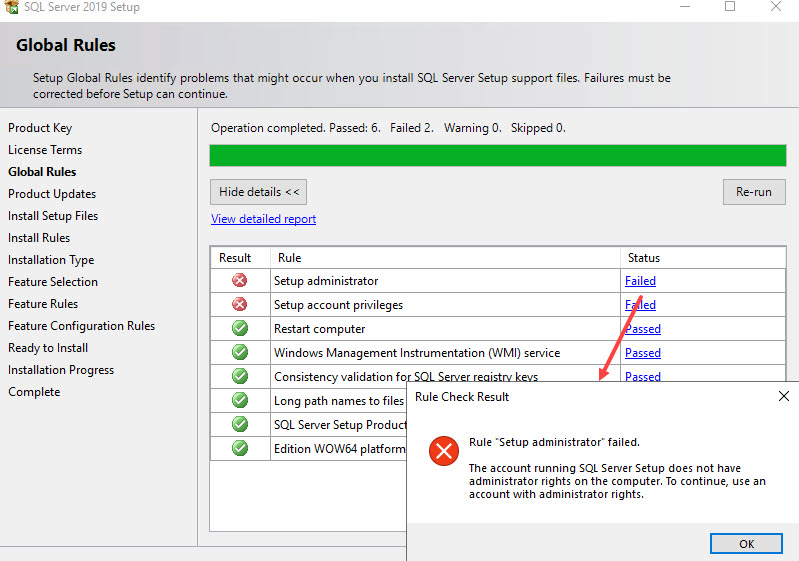Click the Restart computer rule name
799x561 pixels.
(319, 329)
